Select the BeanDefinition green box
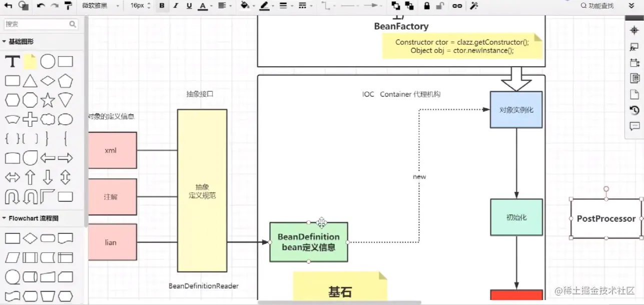This screenshot has width=644, height=305. [x=308, y=242]
